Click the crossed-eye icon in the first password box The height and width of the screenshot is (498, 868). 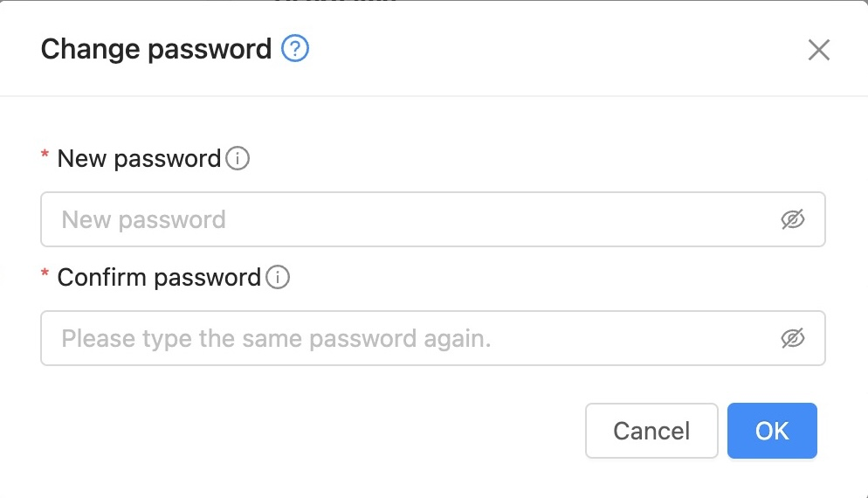(x=792, y=219)
